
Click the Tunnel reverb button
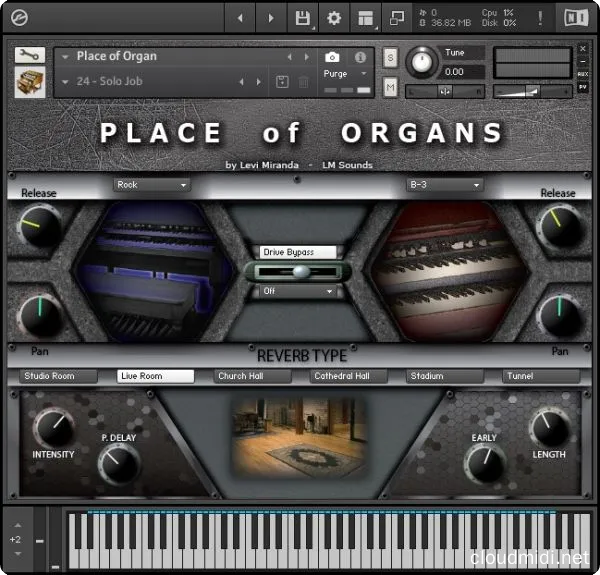pos(541,376)
